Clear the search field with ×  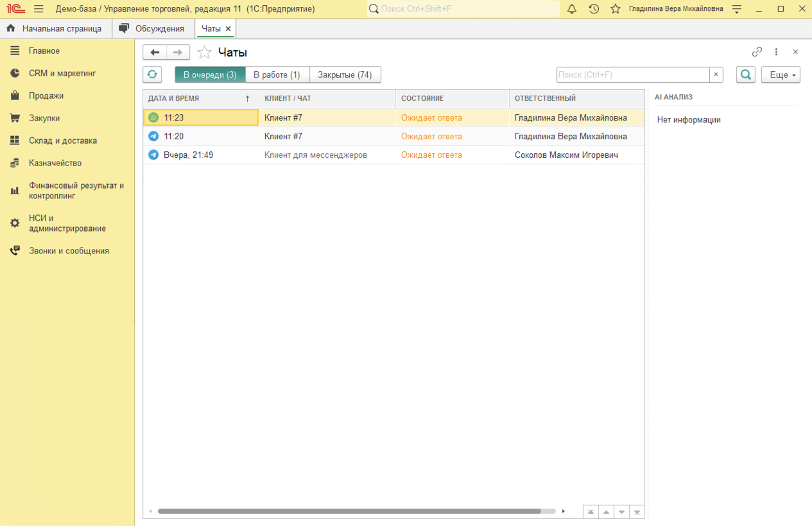tap(716, 74)
